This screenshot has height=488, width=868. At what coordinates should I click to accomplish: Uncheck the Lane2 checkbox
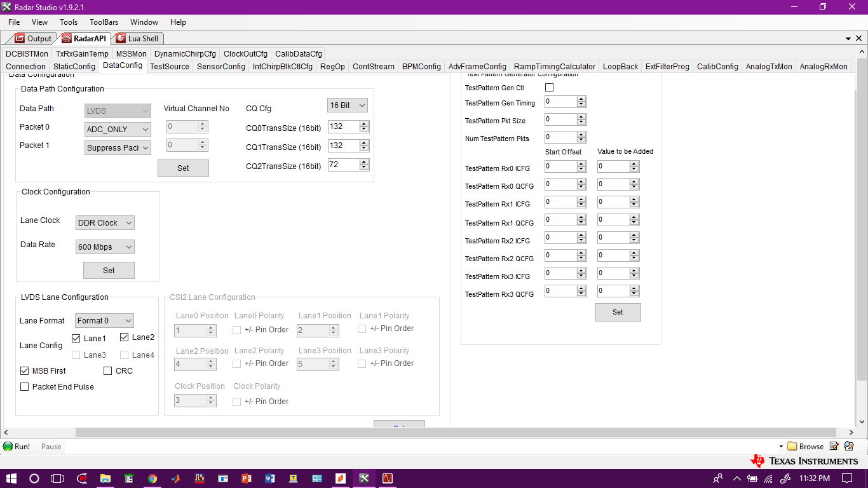[125, 337]
